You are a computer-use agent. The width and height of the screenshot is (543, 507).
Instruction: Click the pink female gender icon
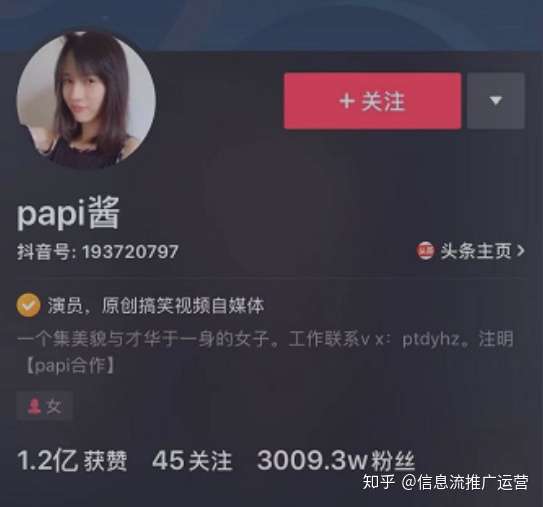(34, 406)
